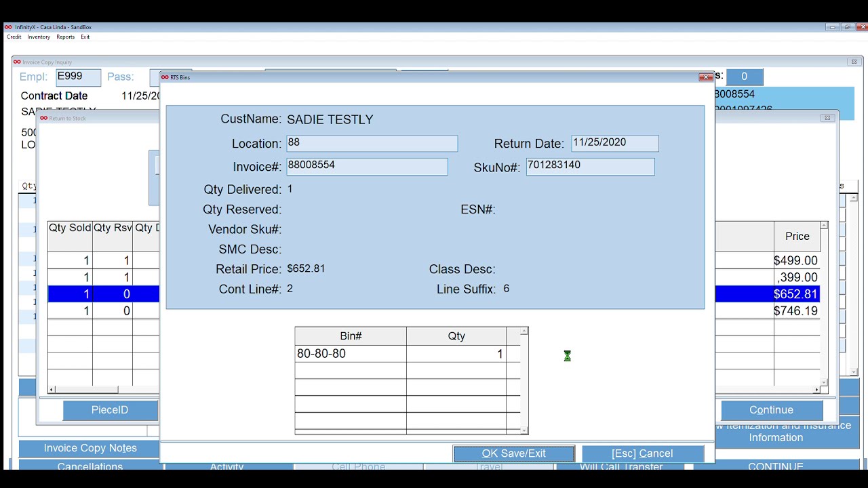Open the Inventory menu
Viewport: 868px width, 488px height.
[x=39, y=37]
